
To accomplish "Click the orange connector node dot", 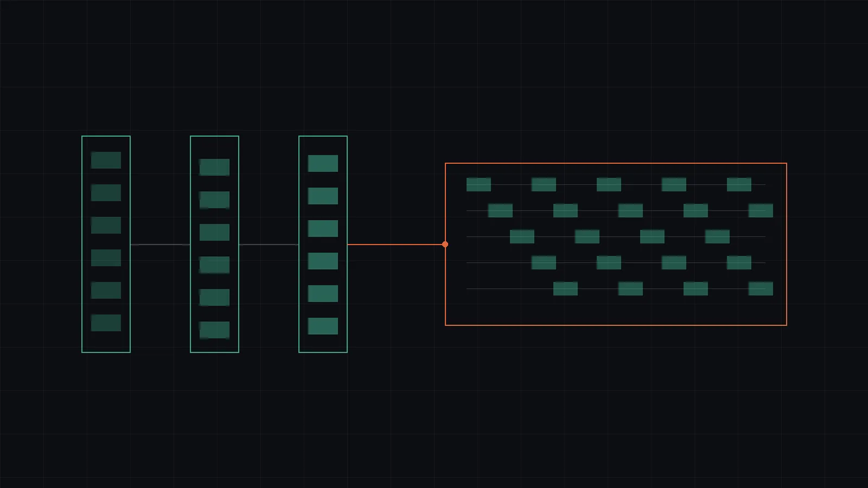I will point(445,245).
